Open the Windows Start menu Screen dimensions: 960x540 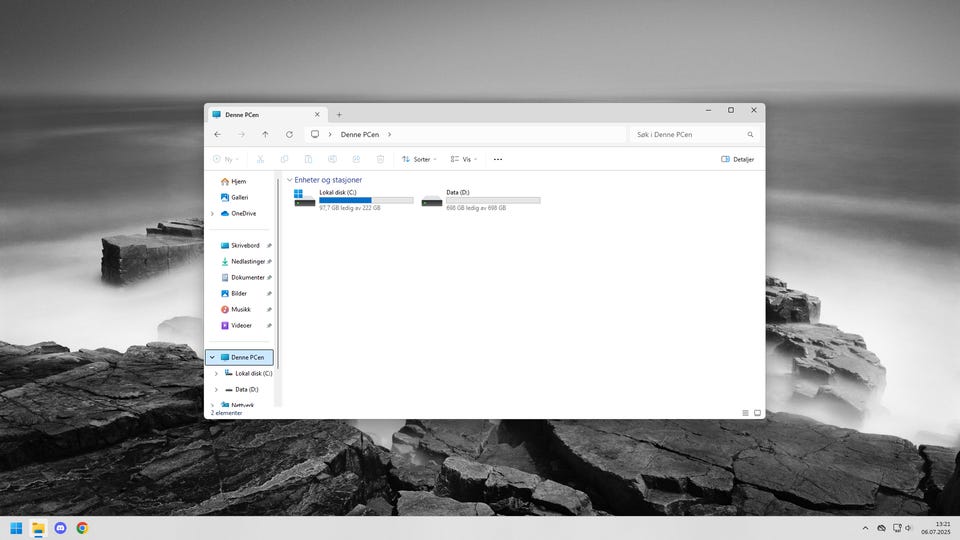coord(17,528)
